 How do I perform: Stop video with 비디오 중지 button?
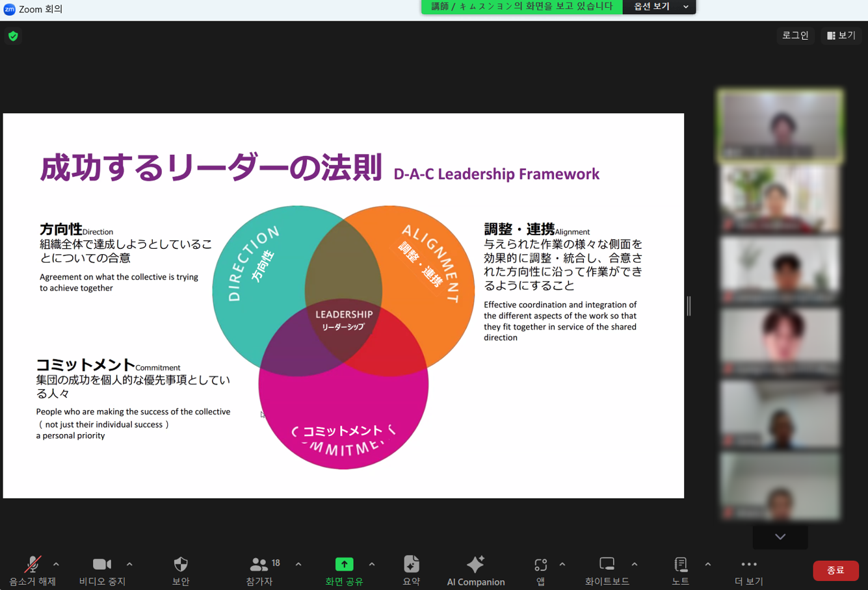pyautogui.click(x=102, y=571)
